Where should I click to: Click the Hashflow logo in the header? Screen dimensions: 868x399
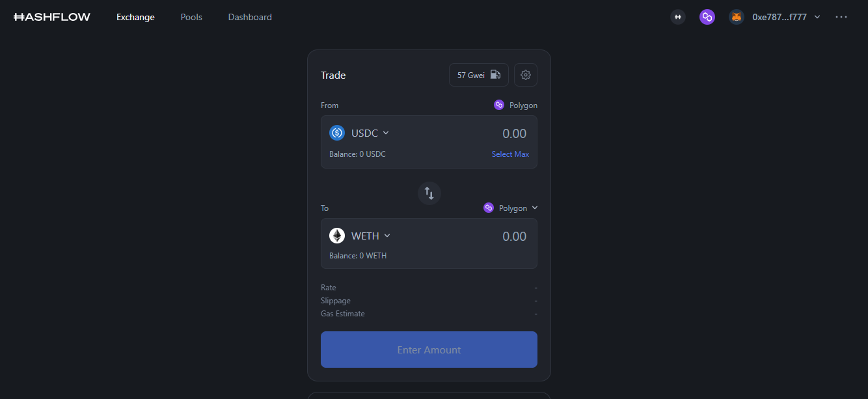pos(51,16)
